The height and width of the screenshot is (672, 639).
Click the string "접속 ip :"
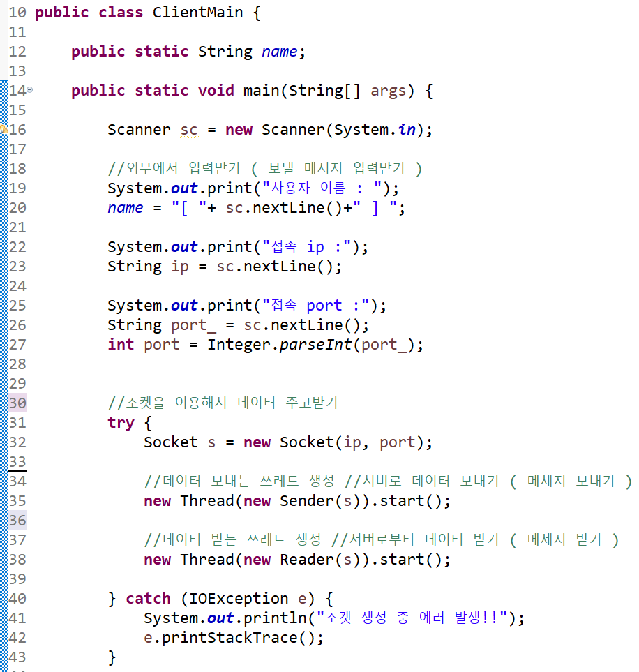point(306,247)
